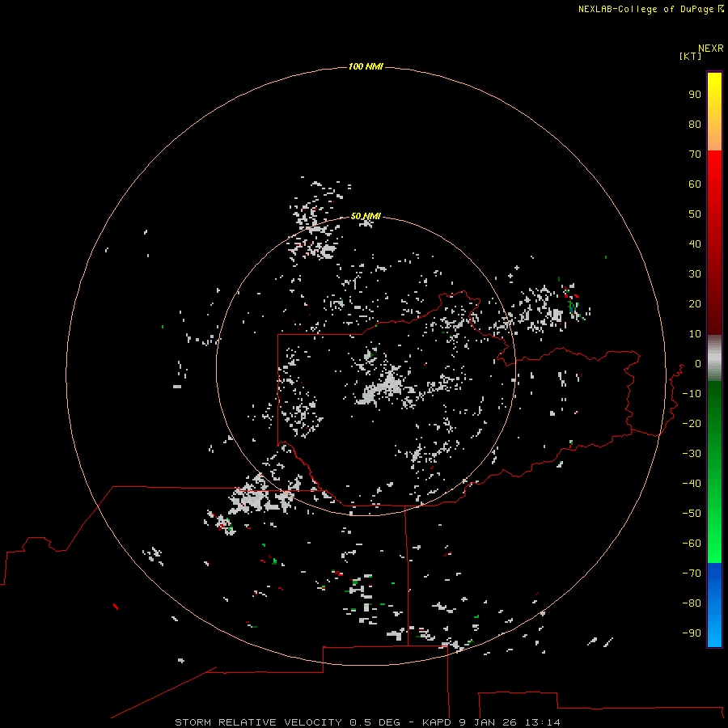Click the 100 NMI range ring label
728x728 pixels.
pos(366,67)
